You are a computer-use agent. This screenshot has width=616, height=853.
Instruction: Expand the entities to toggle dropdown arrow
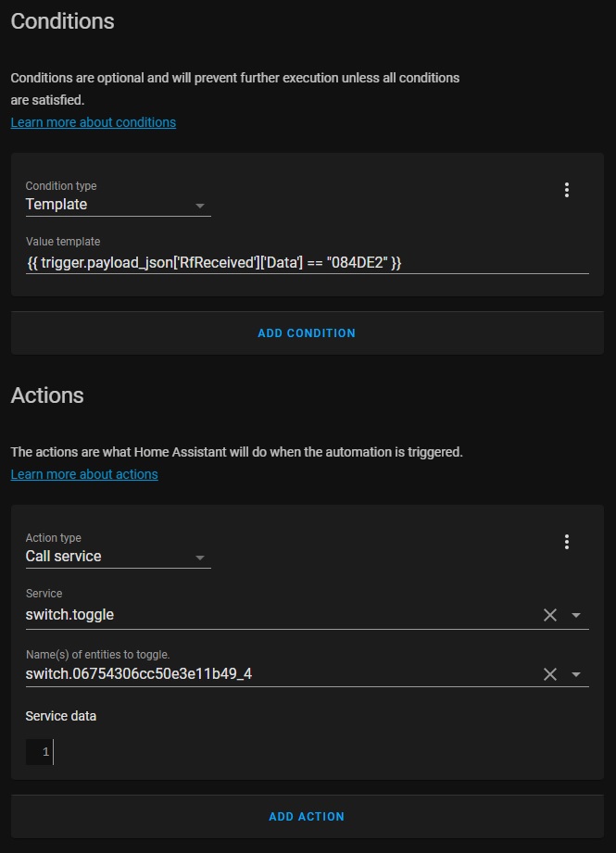pos(576,674)
